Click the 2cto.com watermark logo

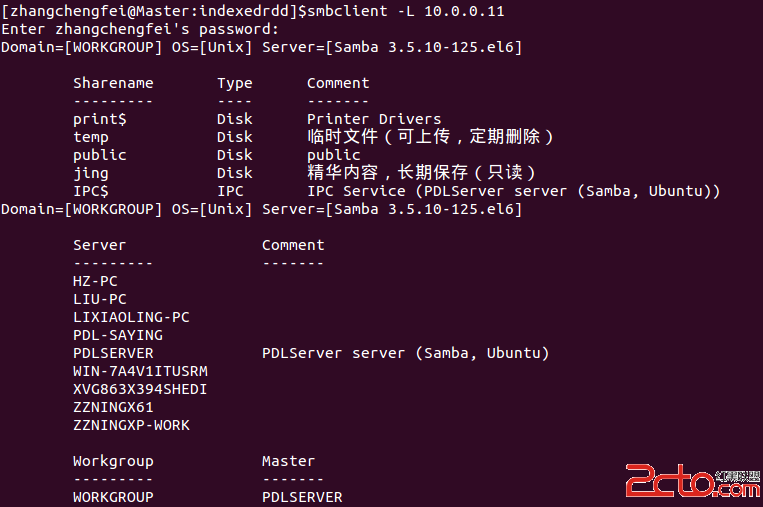[693, 481]
